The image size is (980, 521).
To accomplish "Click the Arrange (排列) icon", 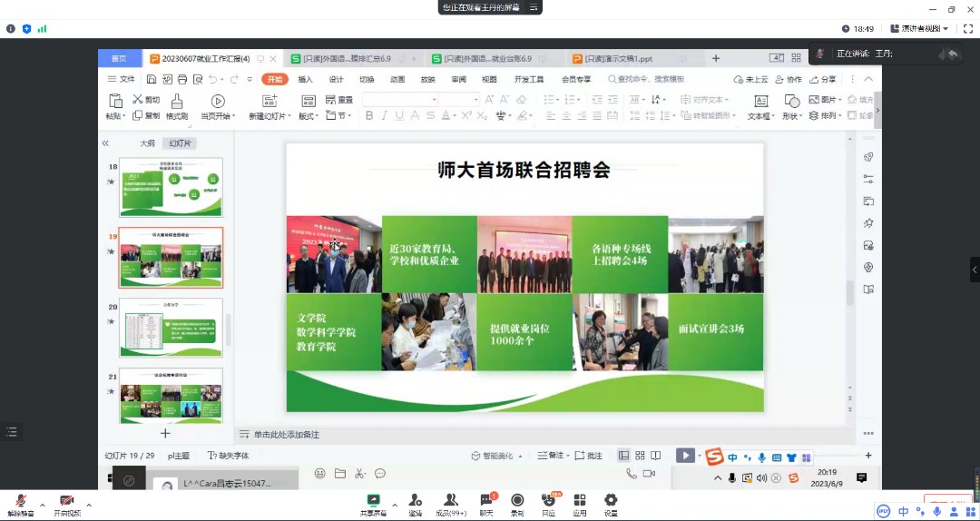I will click(x=814, y=115).
